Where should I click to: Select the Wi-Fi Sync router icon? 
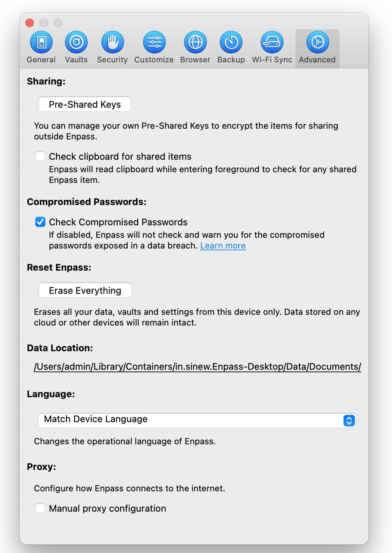click(x=272, y=42)
